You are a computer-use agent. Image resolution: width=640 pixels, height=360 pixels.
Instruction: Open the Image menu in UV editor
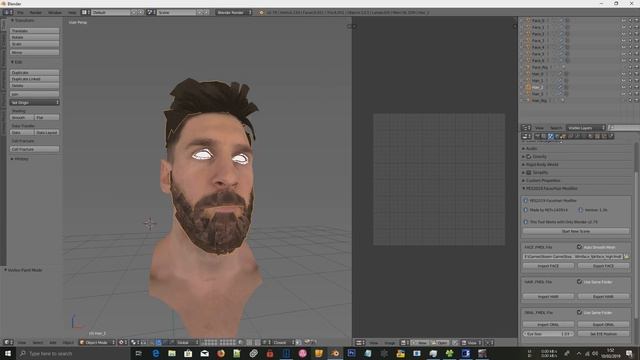(x=389, y=342)
